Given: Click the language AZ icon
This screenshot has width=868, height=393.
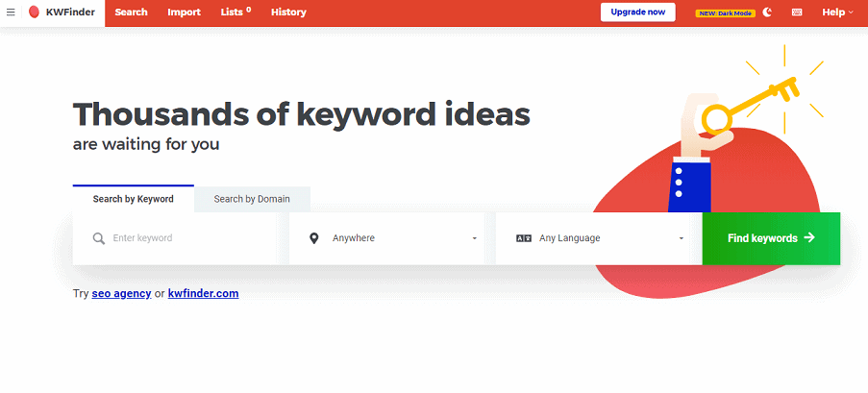Looking at the screenshot, I should pos(524,238).
